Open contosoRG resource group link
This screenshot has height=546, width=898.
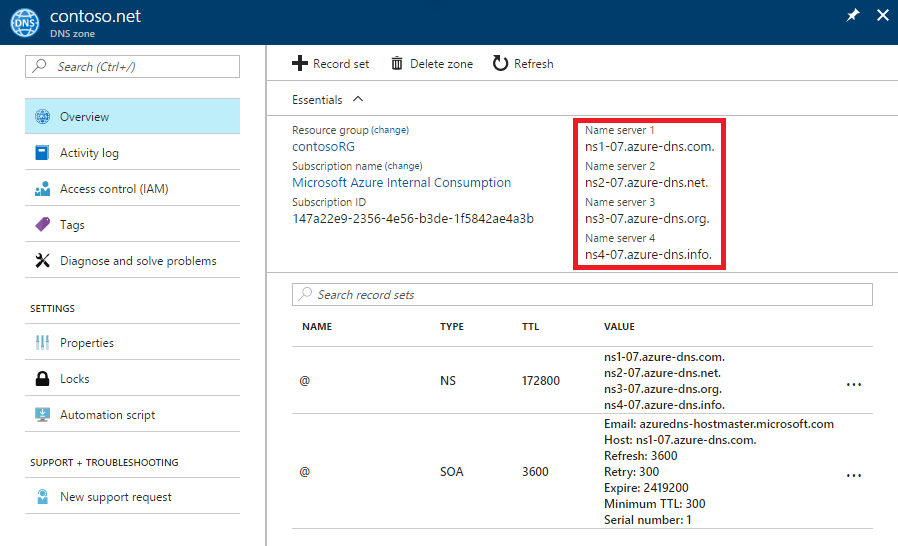(323, 147)
